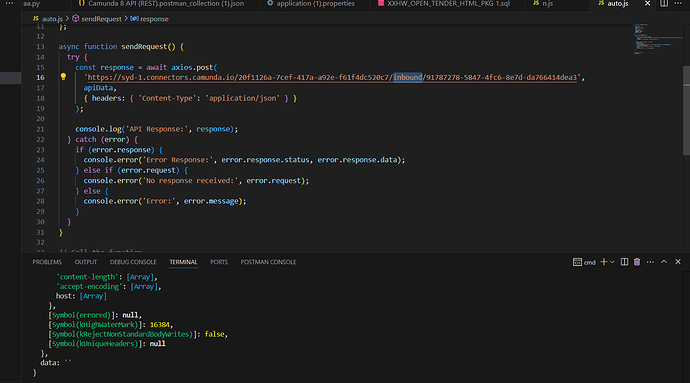Click 'Symbol(errored)' in terminal output
Viewport: 690px width, 383px height.
click(x=81, y=315)
